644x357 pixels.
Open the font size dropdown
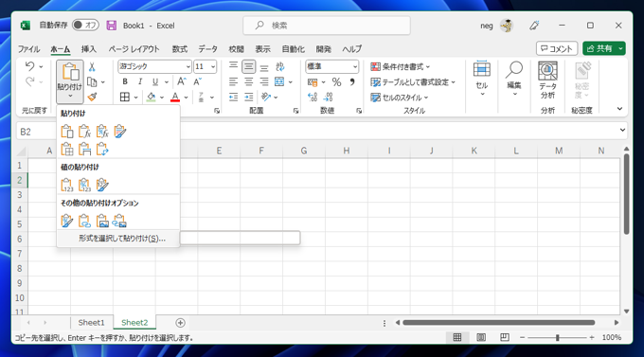[x=213, y=66]
